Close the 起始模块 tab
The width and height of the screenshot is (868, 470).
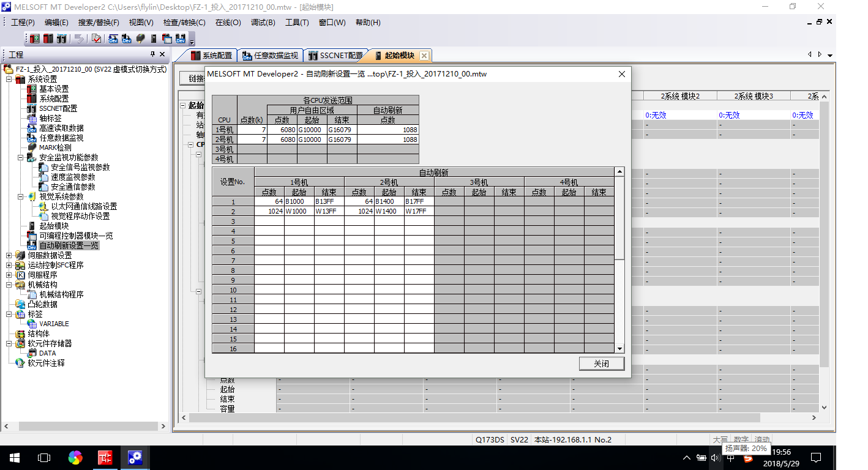point(424,56)
